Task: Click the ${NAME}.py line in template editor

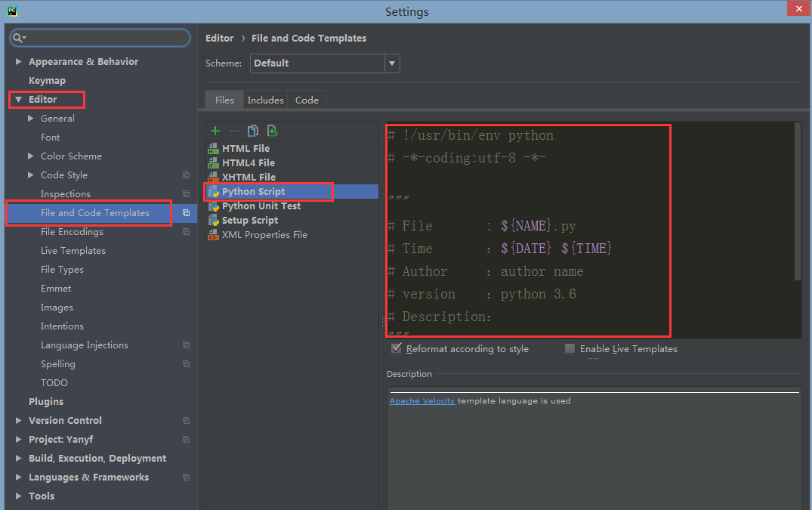Action: point(482,226)
